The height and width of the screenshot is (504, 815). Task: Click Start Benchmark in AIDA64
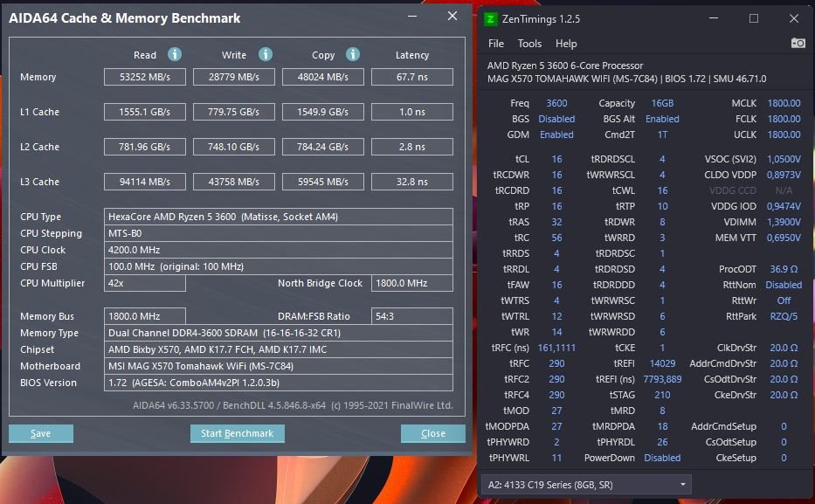coord(237,433)
